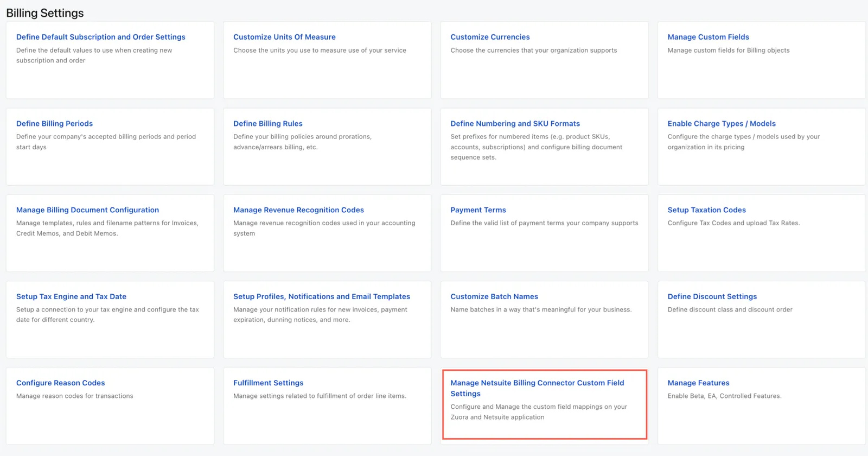
Task: Click the Billing Settings page heading
Action: coord(45,13)
